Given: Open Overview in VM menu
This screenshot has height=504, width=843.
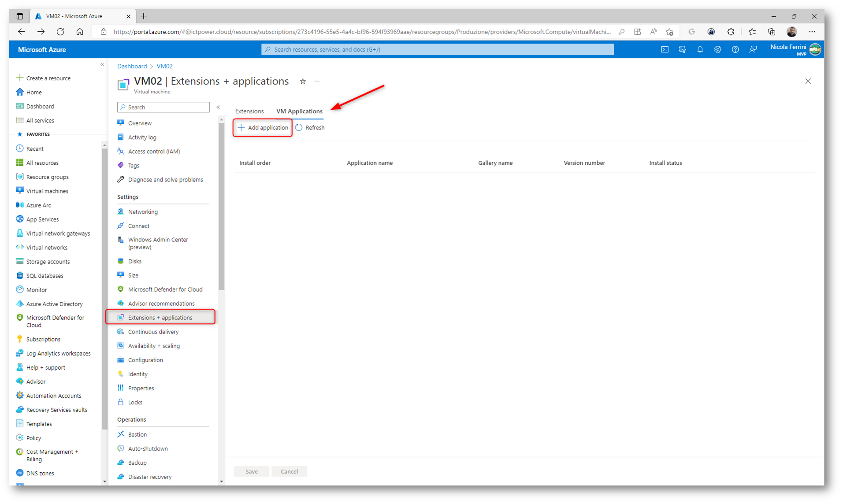Looking at the screenshot, I should tap(140, 123).
